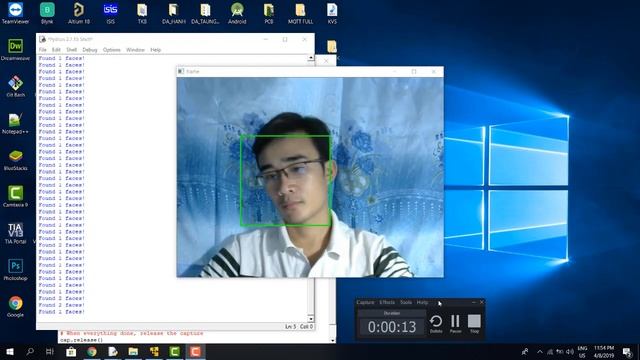Viewport: 640px width, 360px height.
Task: Open the Action Center notifications
Action: coord(628,351)
